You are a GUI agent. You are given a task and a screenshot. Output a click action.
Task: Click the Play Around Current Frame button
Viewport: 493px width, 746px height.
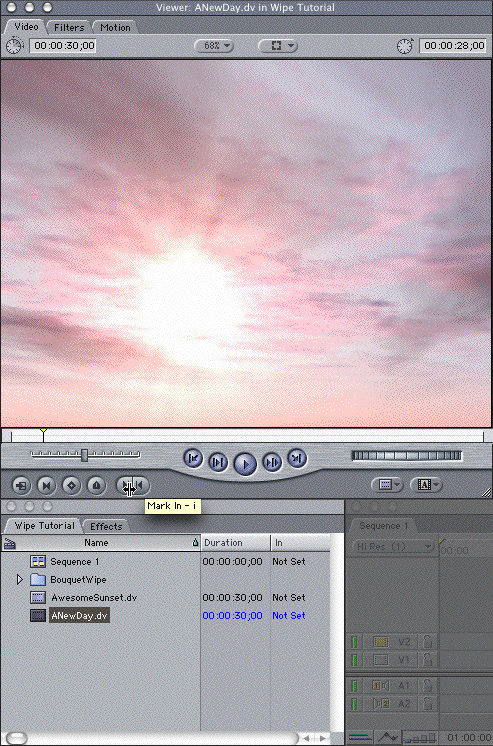(272, 462)
